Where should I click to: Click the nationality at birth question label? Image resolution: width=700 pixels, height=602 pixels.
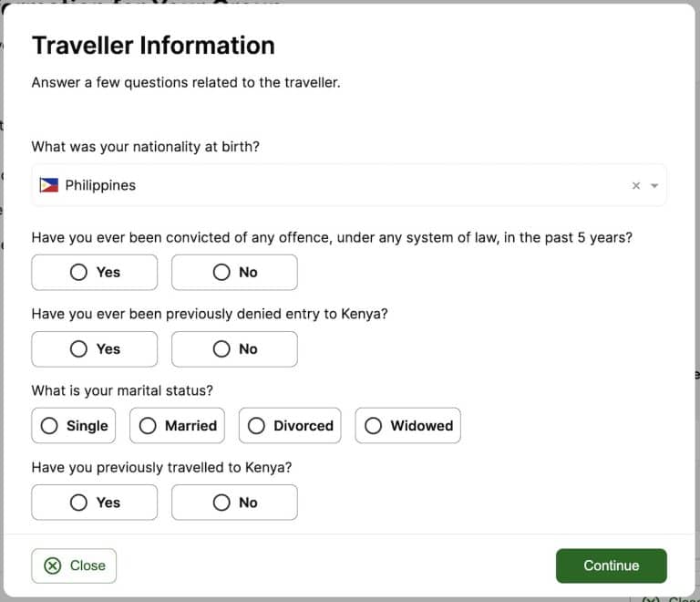(146, 146)
